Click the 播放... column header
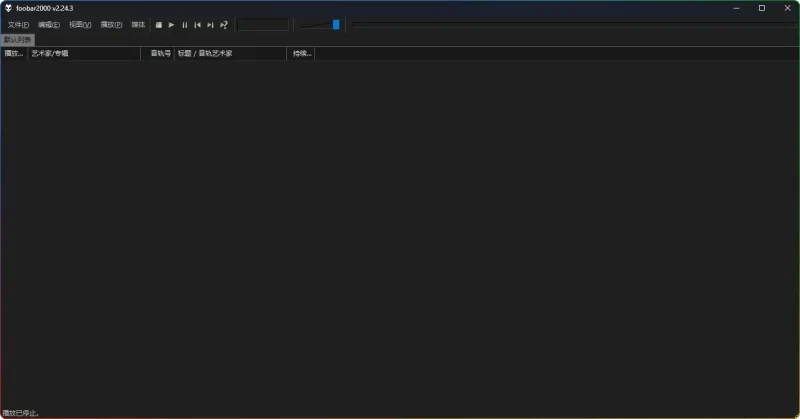Viewport: 800px width, 419px height. coord(14,53)
